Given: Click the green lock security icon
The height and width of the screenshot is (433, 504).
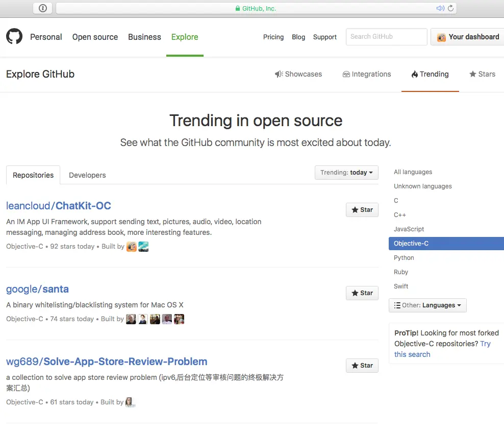Looking at the screenshot, I should [x=238, y=8].
